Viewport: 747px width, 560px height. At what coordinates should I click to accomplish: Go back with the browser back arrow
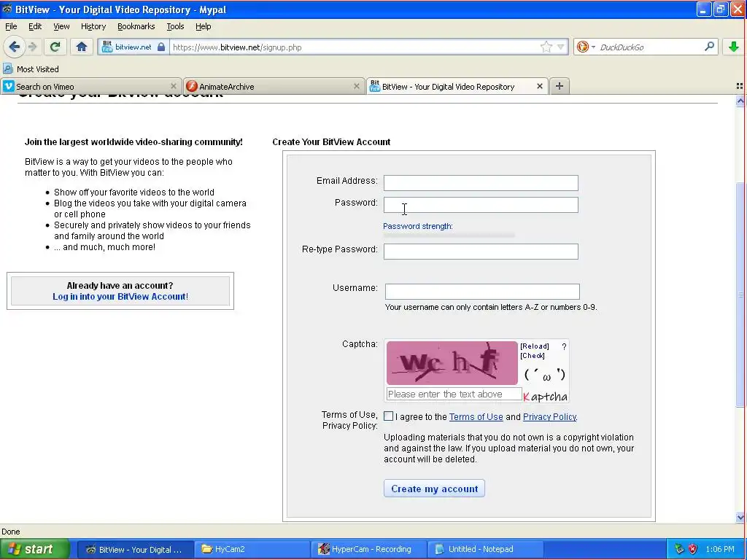pyautogui.click(x=15, y=47)
